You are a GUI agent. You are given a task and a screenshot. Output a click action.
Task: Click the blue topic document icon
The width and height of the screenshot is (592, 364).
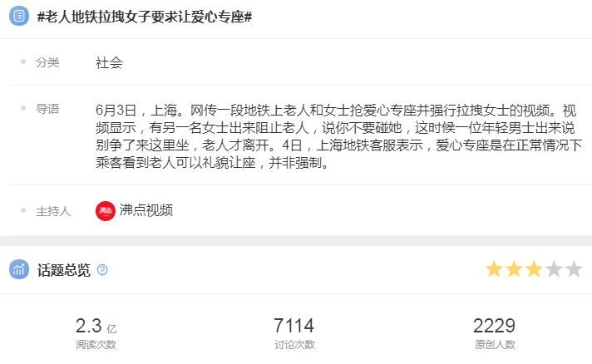click(19, 16)
